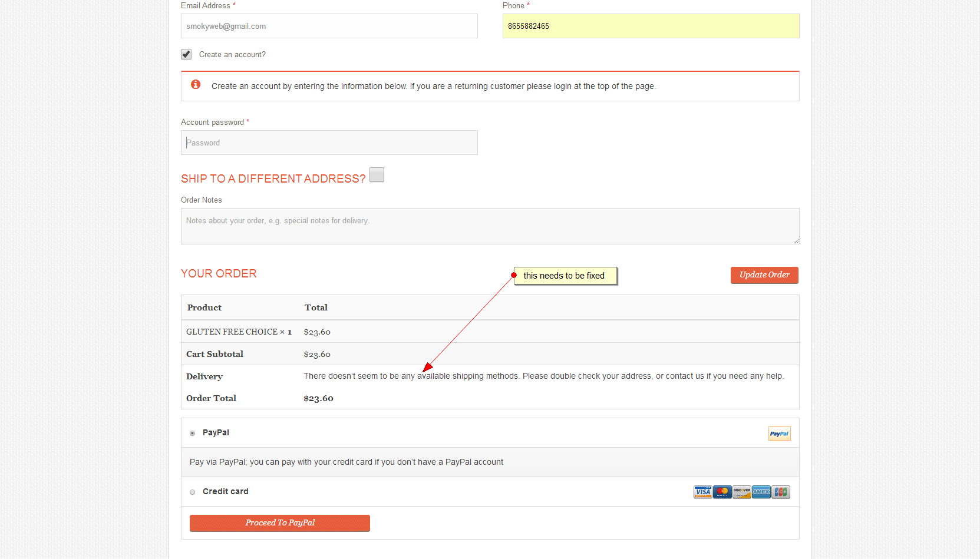The width and height of the screenshot is (980, 559).
Task: Click the Visa card icon
Action: click(x=702, y=492)
